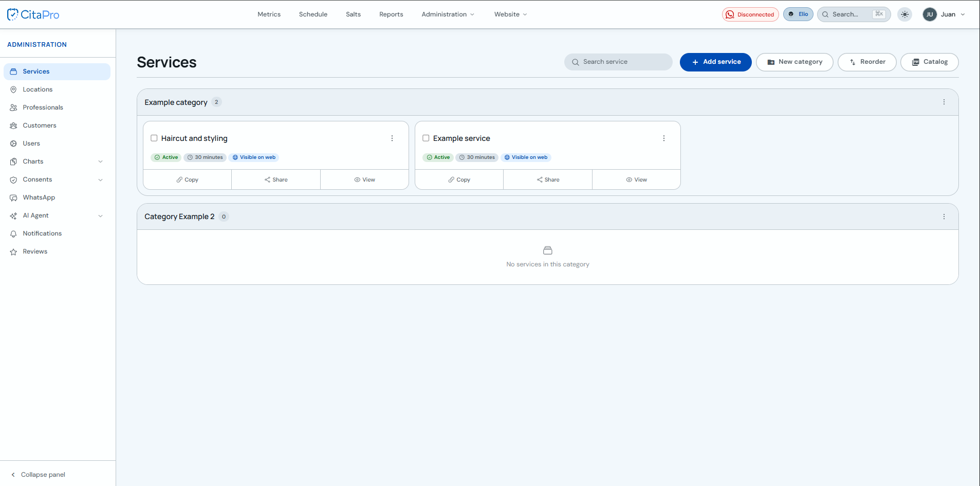Click the Professionals sidebar icon
Screen dimensions: 980x486
tap(13, 107)
